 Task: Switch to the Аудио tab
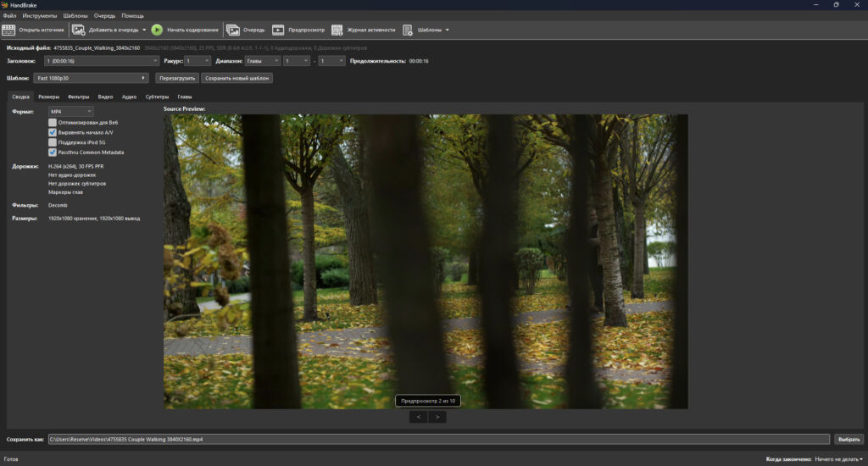(129, 97)
